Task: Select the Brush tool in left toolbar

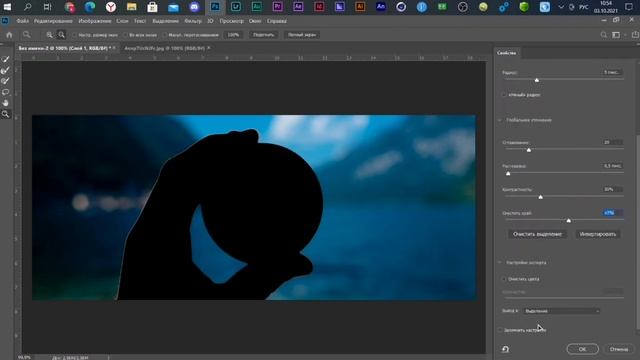Action: tap(5, 81)
